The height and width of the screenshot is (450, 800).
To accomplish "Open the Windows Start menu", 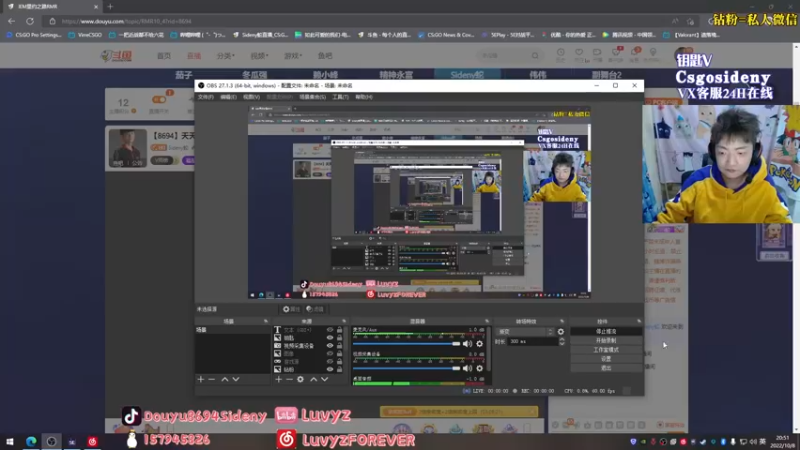I will pyautogui.click(x=10, y=441).
